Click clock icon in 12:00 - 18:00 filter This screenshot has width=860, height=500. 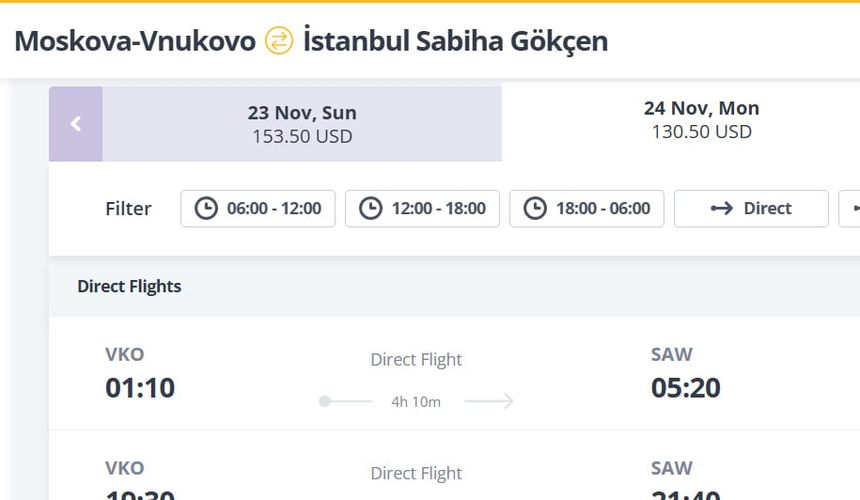[x=371, y=208]
